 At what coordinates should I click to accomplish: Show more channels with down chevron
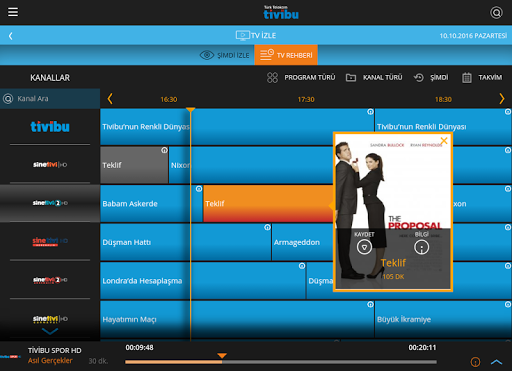click(x=50, y=331)
